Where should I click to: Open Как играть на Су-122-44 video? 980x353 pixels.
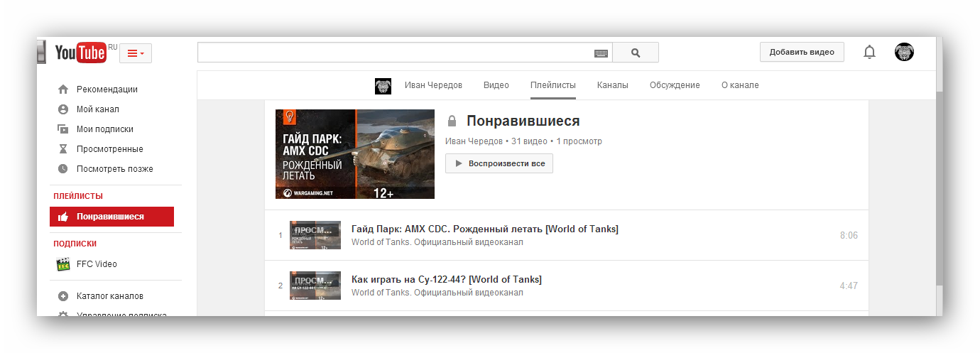pyautogui.click(x=447, y=279)
